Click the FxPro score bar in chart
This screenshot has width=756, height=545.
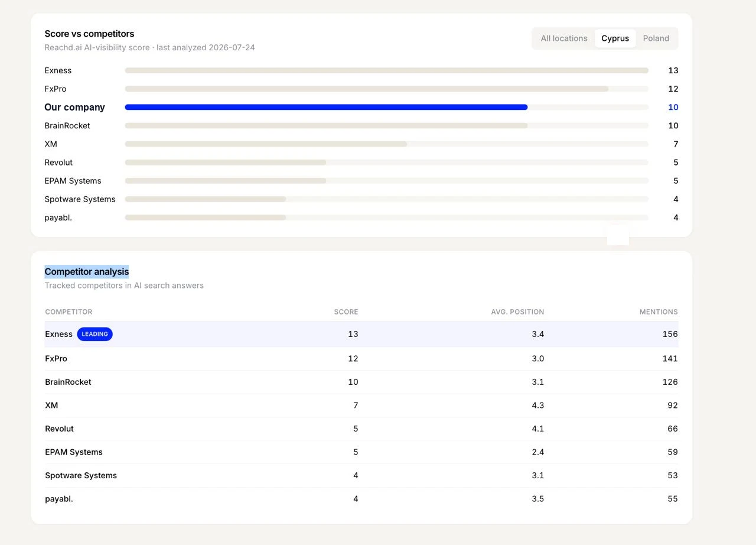(x=366, y=89)
